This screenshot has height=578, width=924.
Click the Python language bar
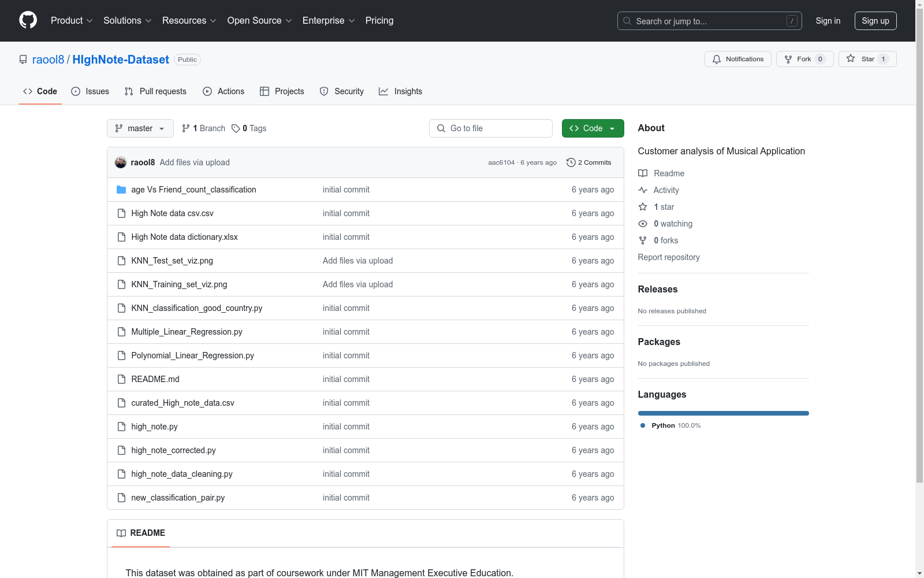pos(723,413)
